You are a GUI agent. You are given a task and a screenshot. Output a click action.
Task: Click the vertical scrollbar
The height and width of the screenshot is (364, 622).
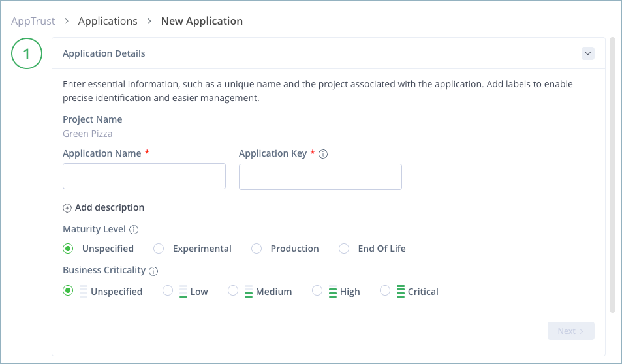coord(612,175)
